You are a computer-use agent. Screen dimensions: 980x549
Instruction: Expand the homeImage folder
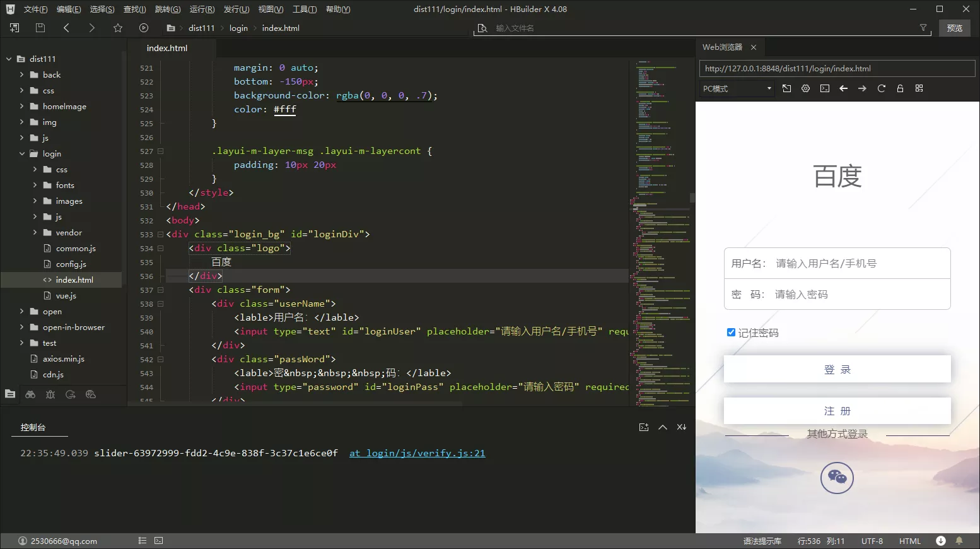21,106
